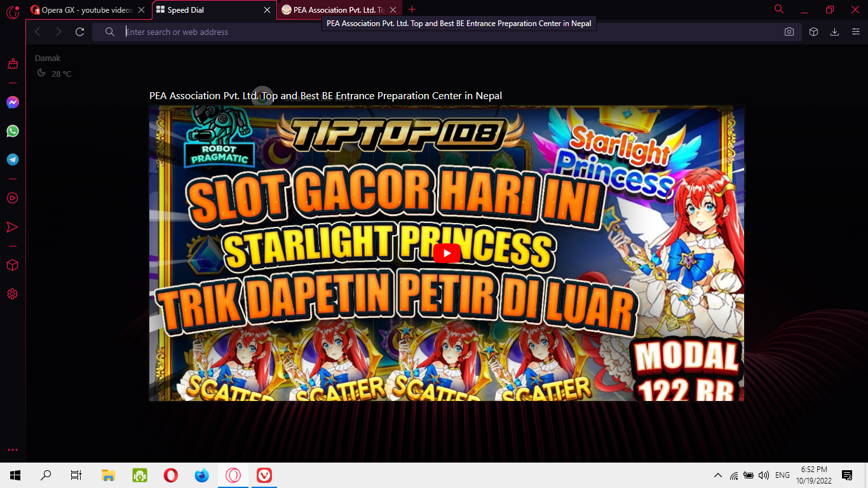
Task: Open Task View on the taskbar
Action: (x=76, y=475)
